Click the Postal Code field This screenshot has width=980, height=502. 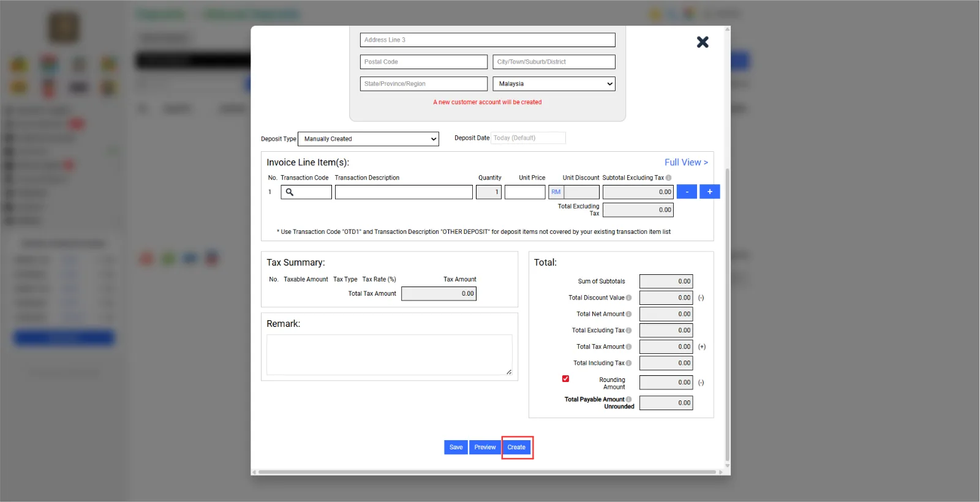coord(424,62)
